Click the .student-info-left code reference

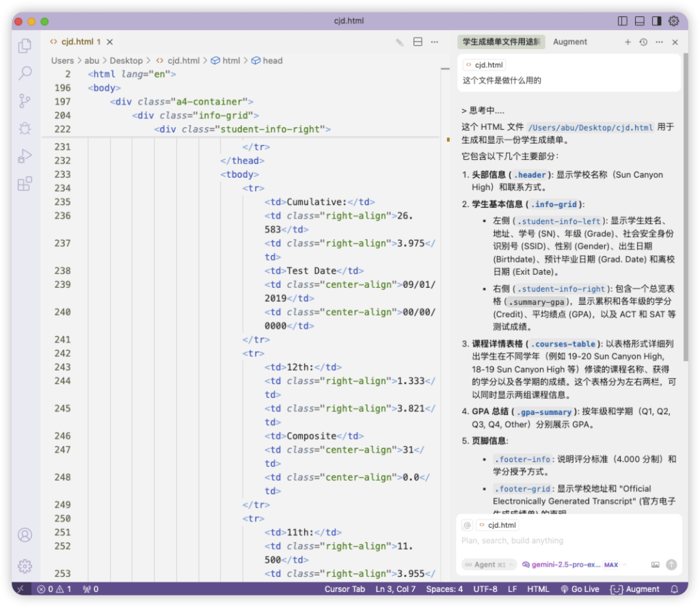558,221
